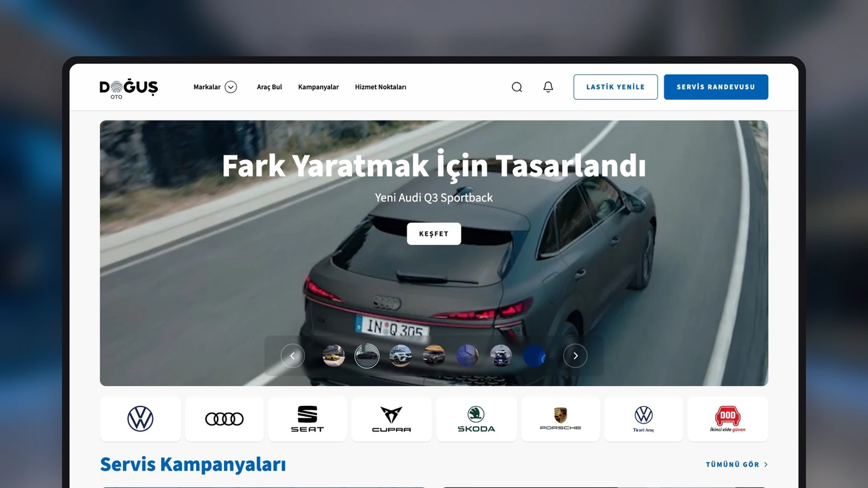
Task: Open the Araç Bul menu item
Action: [270, 87]
